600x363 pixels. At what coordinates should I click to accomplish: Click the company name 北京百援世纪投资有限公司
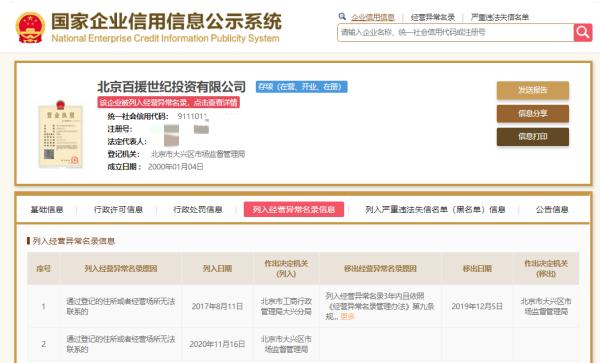click(171, 87)
